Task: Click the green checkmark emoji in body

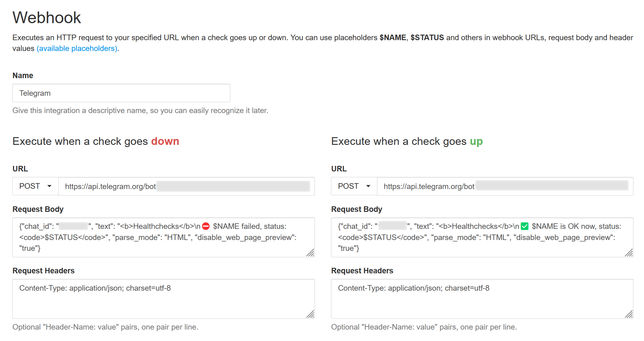Action: coord(525,226)
